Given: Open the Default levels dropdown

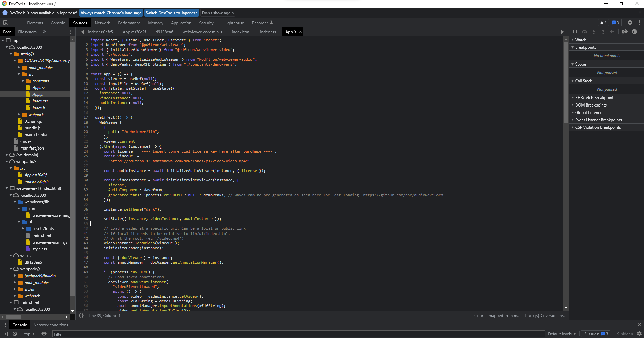Looking at the screenshot, I should [562, 334].
